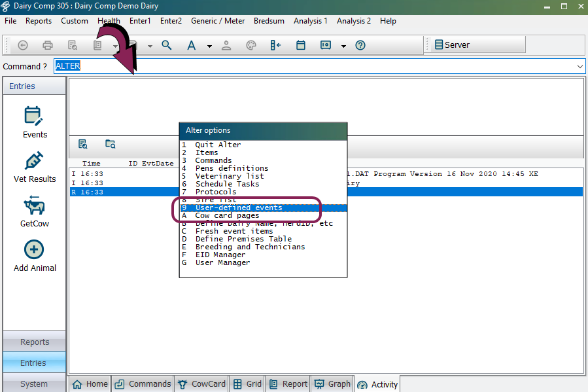This screenshot has width=588, height=392.
Task: Open Entries section at sidebar bottom
Action: pyautogui.click(x=35, y=363)
